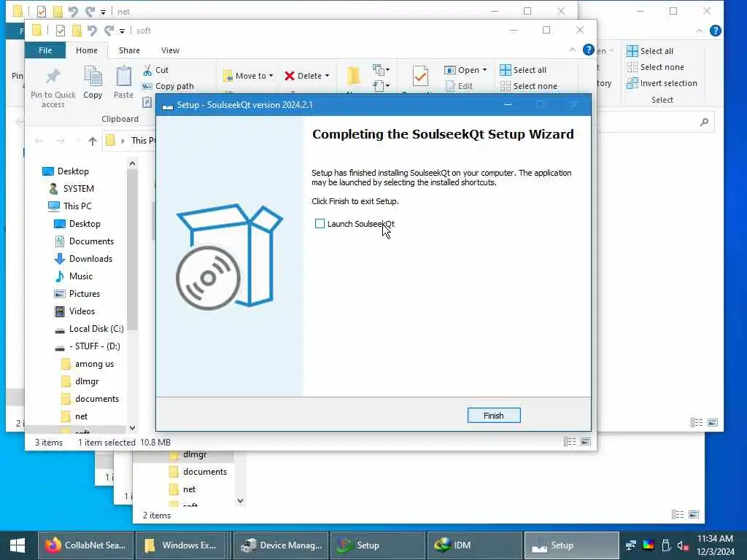Collapse the ribbon in soft window
The width and height of the screenshot is (747, 560).
(x=572, y=50)
